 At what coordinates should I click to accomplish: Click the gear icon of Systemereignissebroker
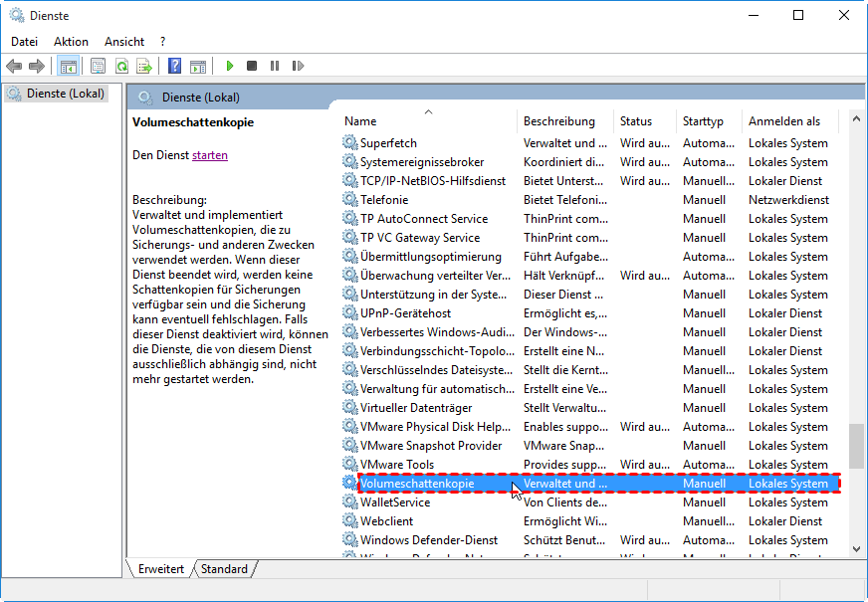coord(349,161)
